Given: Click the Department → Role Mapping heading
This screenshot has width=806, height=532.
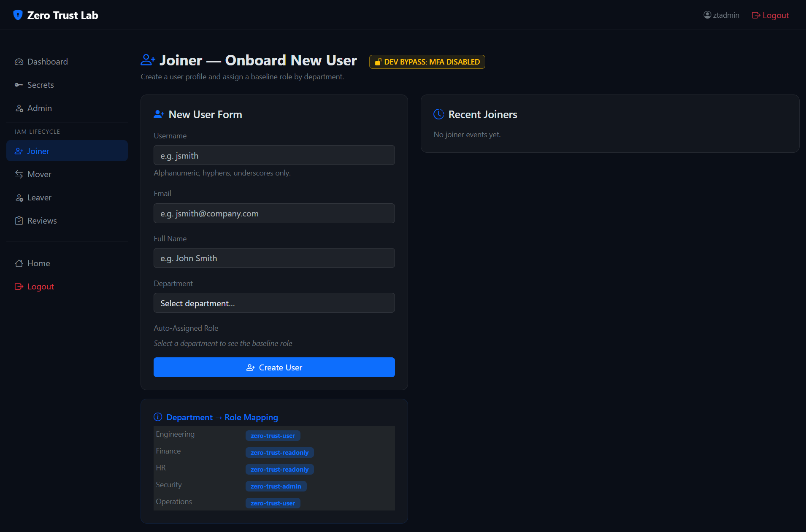Looking at the screenshot, I should coord(222,417).
